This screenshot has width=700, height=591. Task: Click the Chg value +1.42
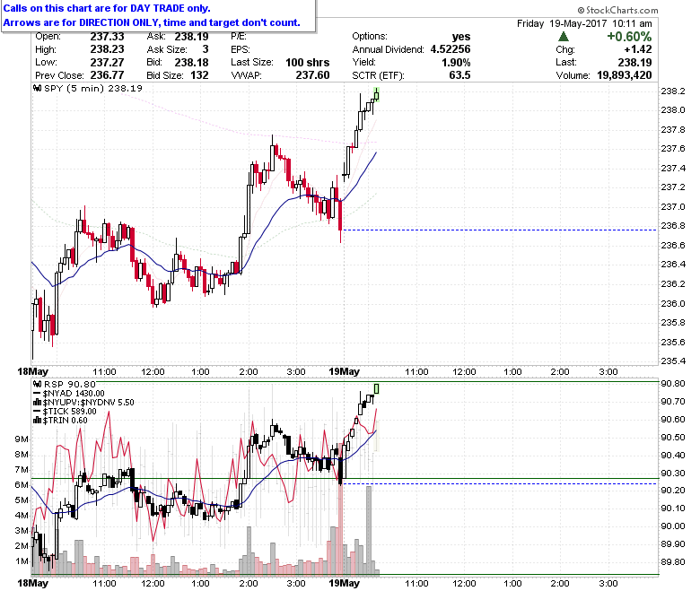tap(638, 49)
